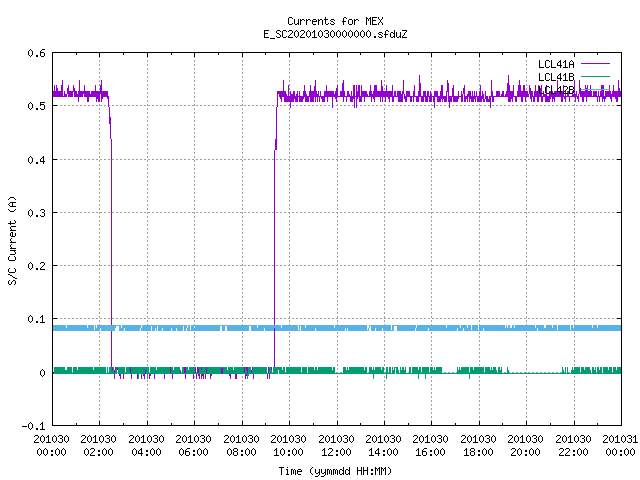Click the 'Currents for MEX' chart title
640x480 pixels.
coord(335,21)
